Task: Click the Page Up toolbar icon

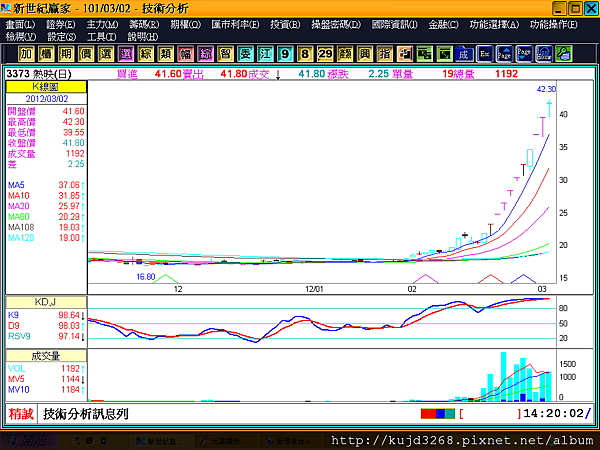Action: click(x=504, y=54)
